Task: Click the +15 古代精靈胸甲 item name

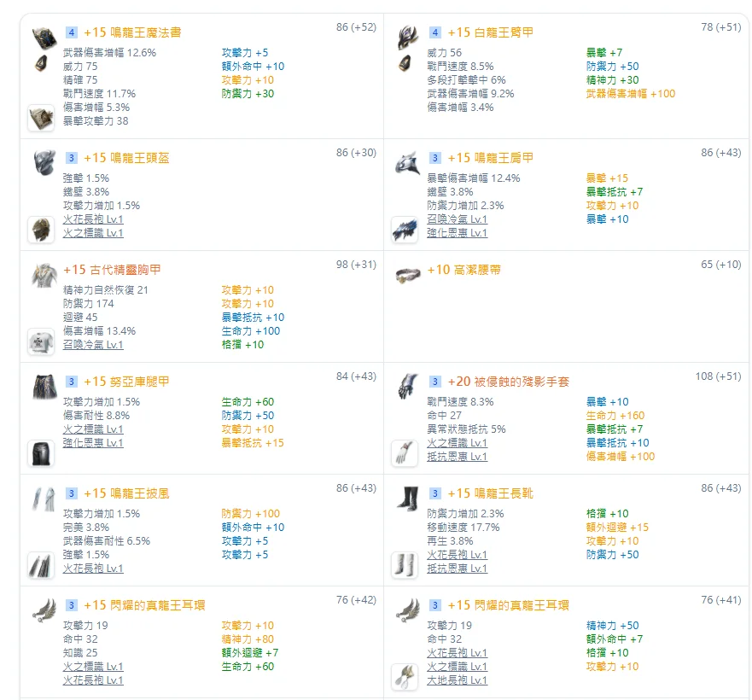Action: (112, 270)
